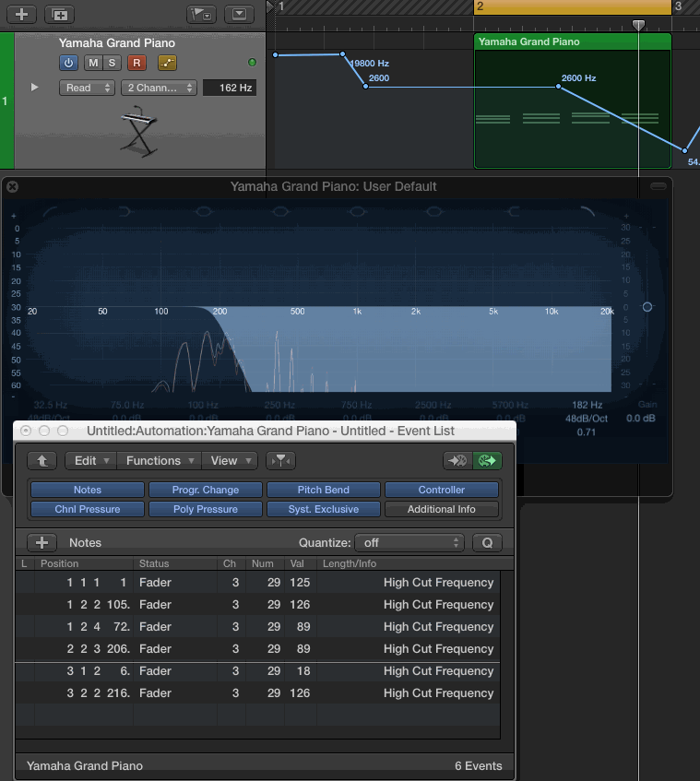Screen dimensions: 700x781
Task: Open the 2 Channel automation parameter dropdown
Action: (x=159, y=88)
